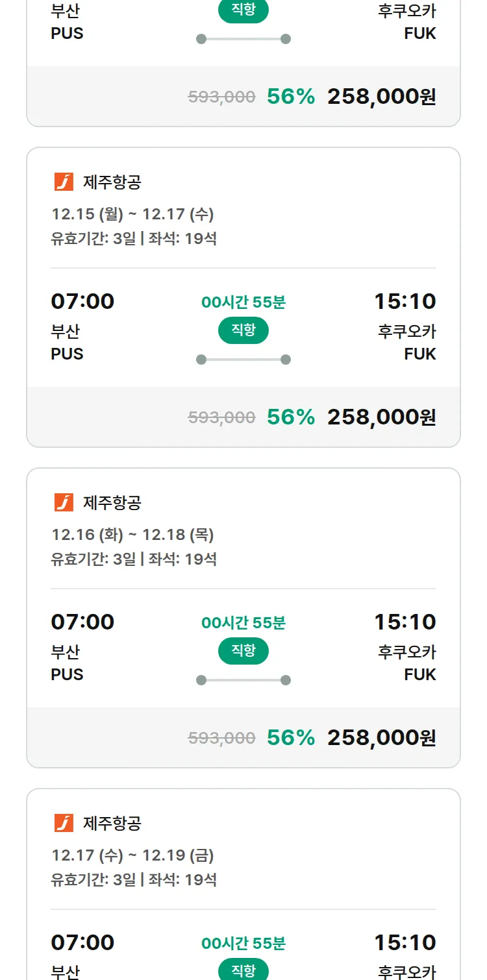Click 258,000원 price on the 12.15 flight

coord(381,417)
